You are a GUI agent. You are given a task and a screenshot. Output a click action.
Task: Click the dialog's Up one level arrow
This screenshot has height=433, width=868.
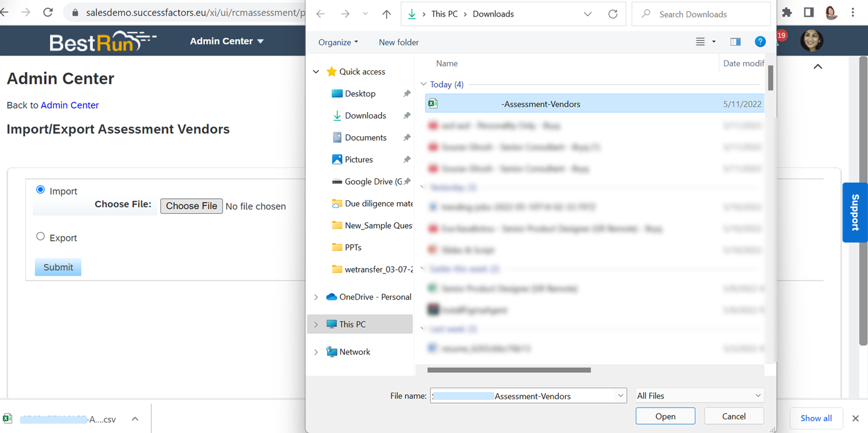pos(386,14)
